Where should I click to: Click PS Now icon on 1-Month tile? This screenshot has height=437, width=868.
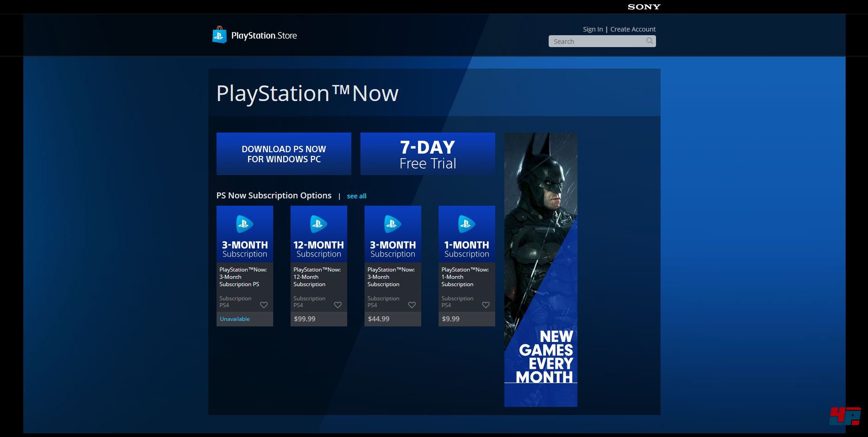466,224
